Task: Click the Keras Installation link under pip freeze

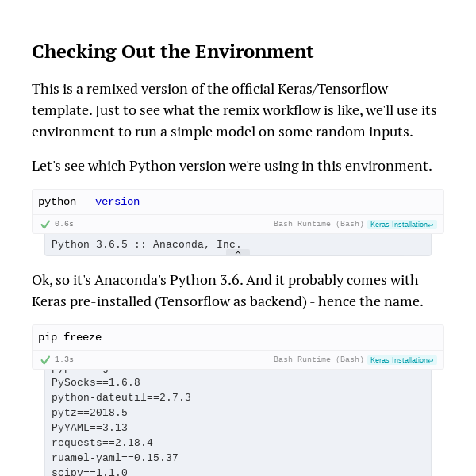Action: [402, 360]
